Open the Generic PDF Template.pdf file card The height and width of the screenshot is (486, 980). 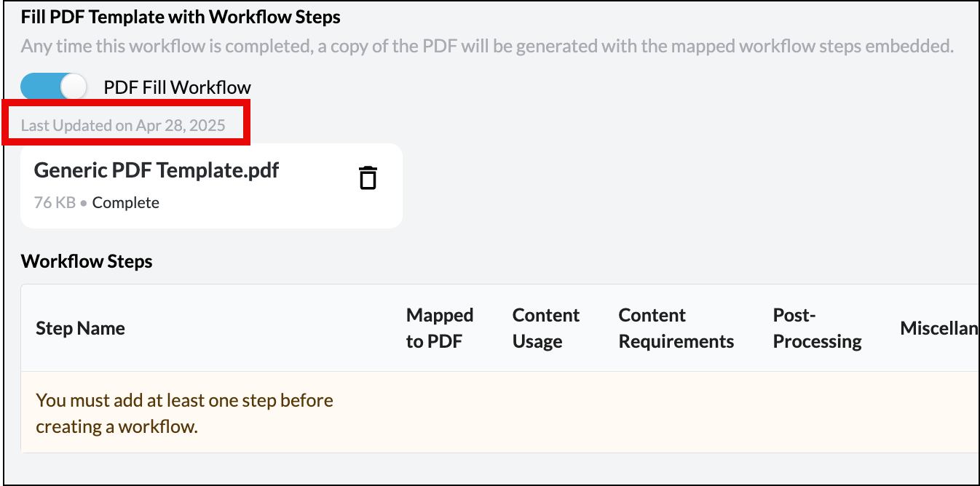(x=211, y=186)
